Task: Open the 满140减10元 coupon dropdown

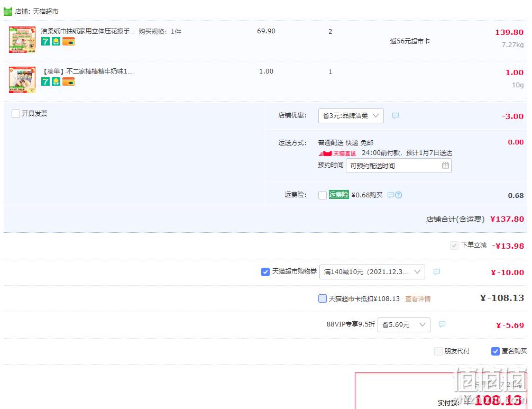Action: click(372, 272)
